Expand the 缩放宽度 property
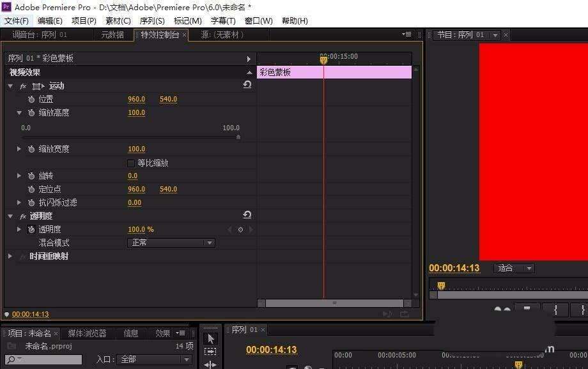 point(19,149)
